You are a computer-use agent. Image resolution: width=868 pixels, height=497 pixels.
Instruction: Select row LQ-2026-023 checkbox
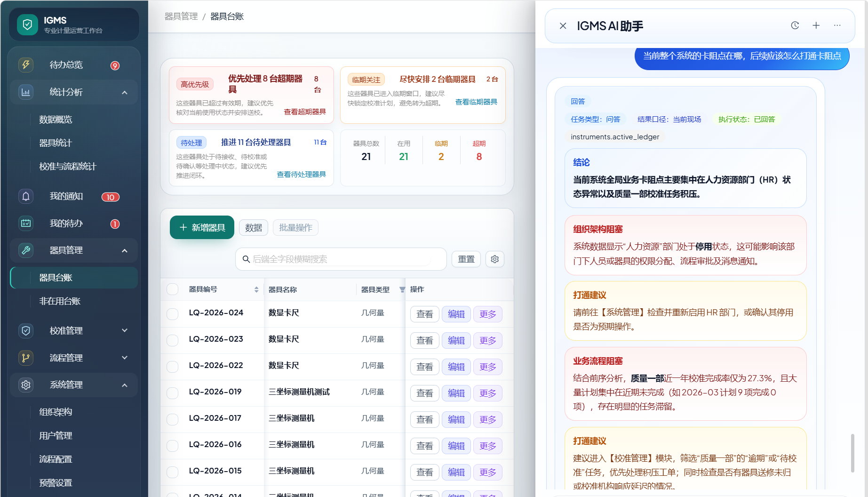(173, 340)
